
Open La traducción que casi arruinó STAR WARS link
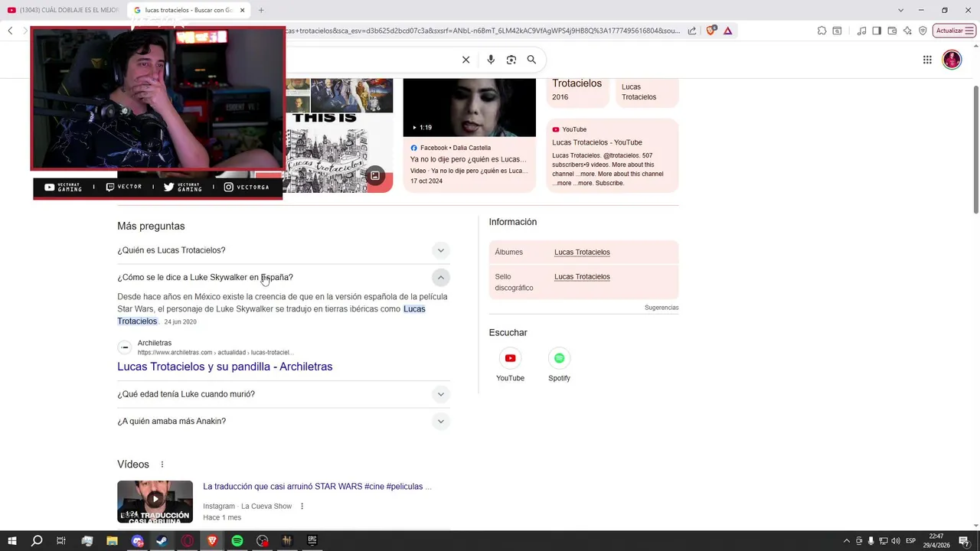(x=317, y=487)
